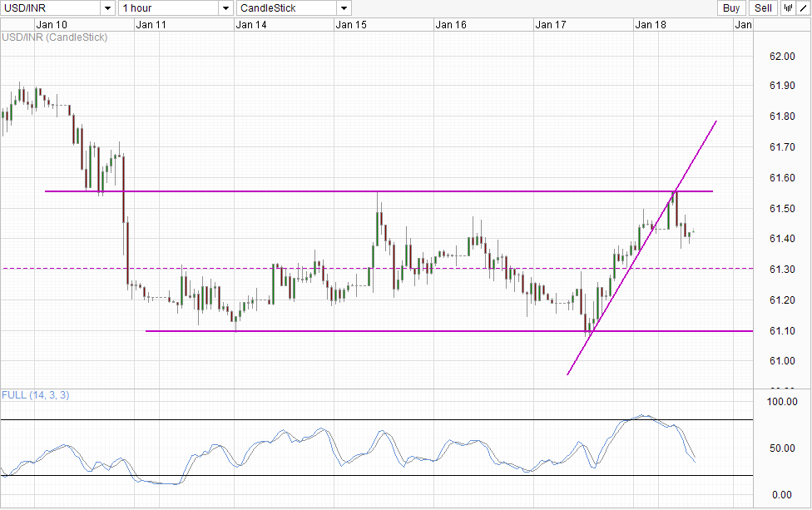Image resolution: width=812 pixels, height=510 pixels.
Task: Click the USD/INR pair input field
Action: pyautogui.click(x=51, y=7)
